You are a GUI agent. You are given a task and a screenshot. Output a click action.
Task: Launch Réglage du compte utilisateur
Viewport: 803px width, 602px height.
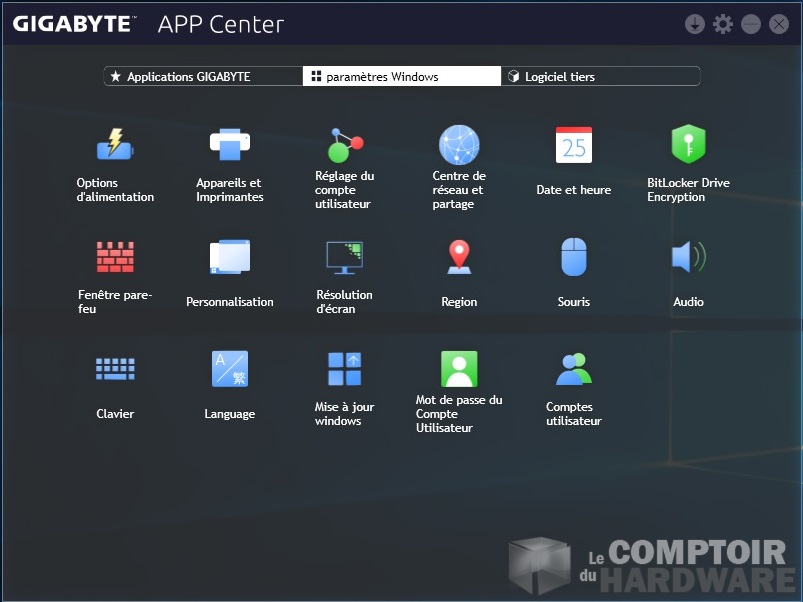point(344,145)
